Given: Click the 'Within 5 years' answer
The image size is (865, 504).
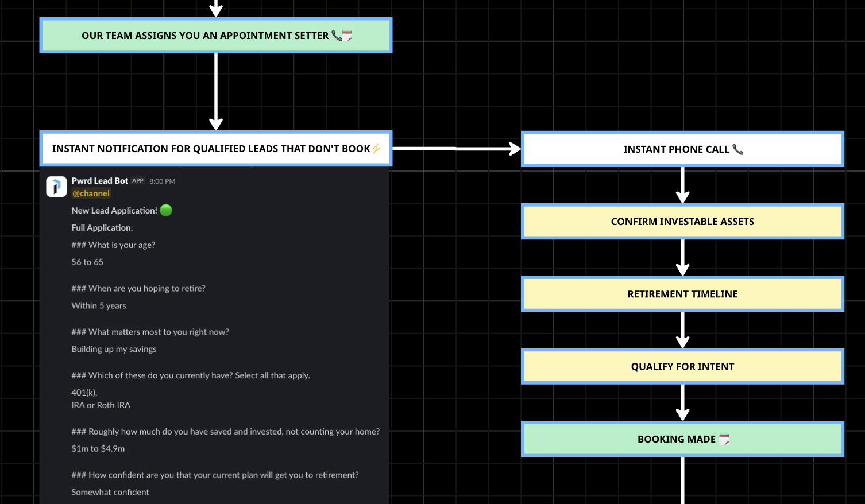Looking at the screenshot, I should coord(99,306).
